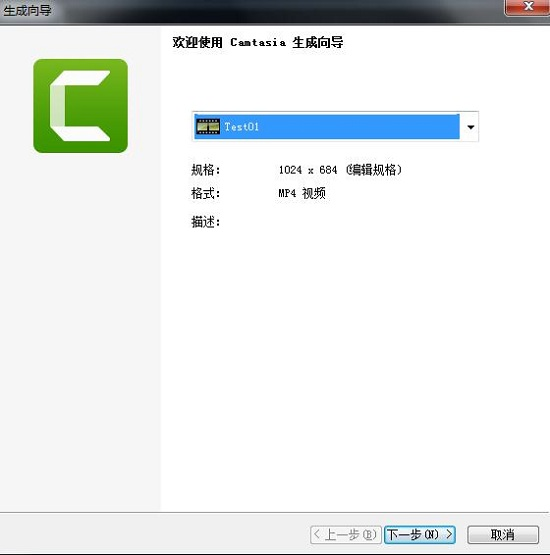
Task: Click the 生成向导 title bar text
Action: tap(27, 10)
